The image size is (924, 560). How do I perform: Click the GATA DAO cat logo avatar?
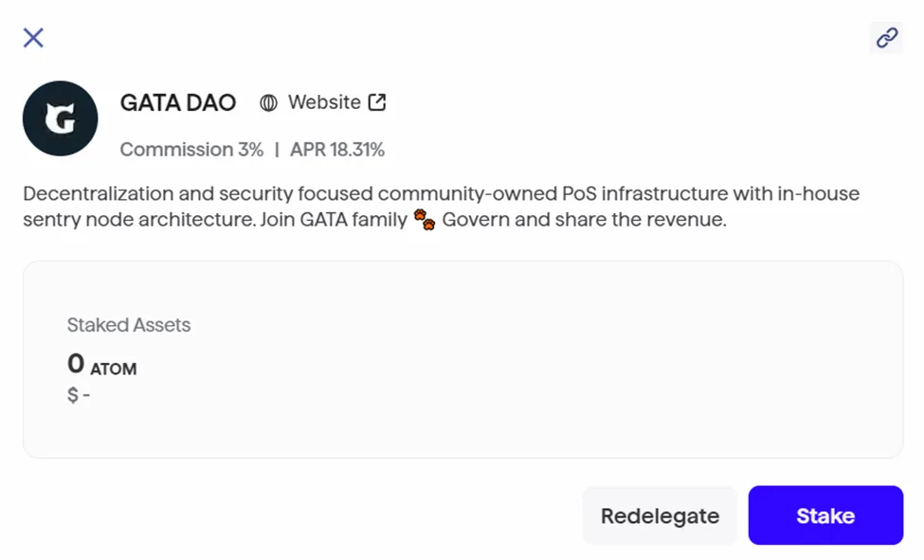pyautogui.click(x=60, y=118)
